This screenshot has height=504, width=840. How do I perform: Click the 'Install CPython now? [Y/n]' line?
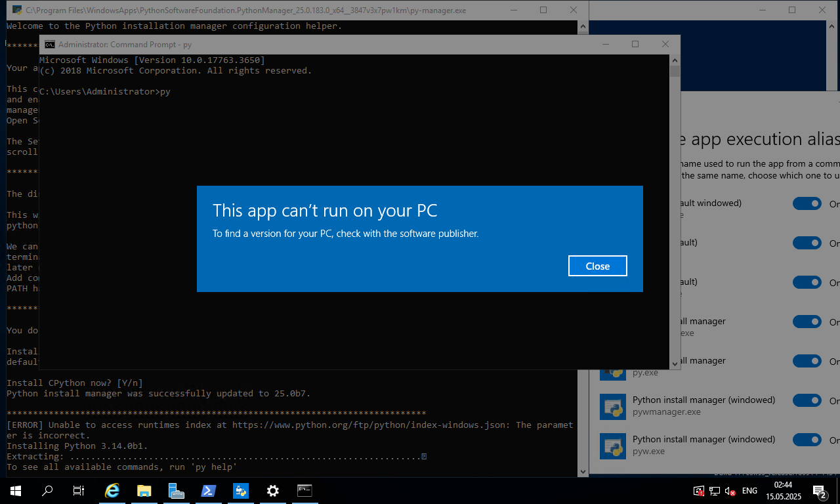click(75, 383)
